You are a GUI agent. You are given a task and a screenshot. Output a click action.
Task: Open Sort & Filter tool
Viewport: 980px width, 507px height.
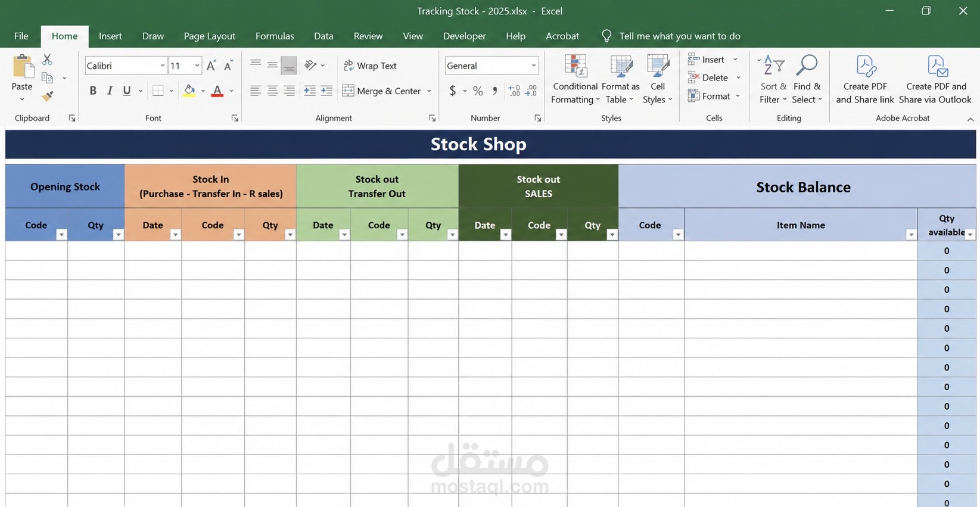773,79
